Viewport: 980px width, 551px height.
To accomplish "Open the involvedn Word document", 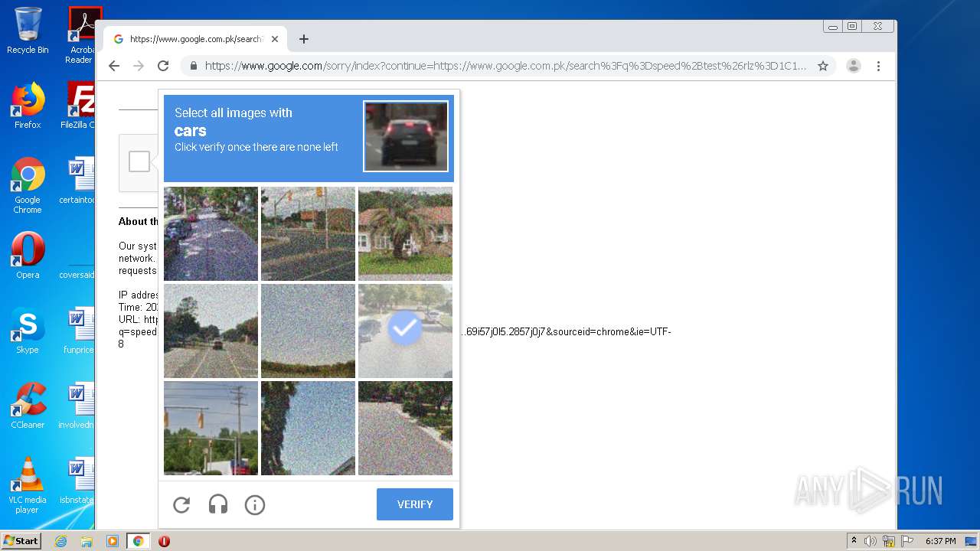I will pos(78,406).
